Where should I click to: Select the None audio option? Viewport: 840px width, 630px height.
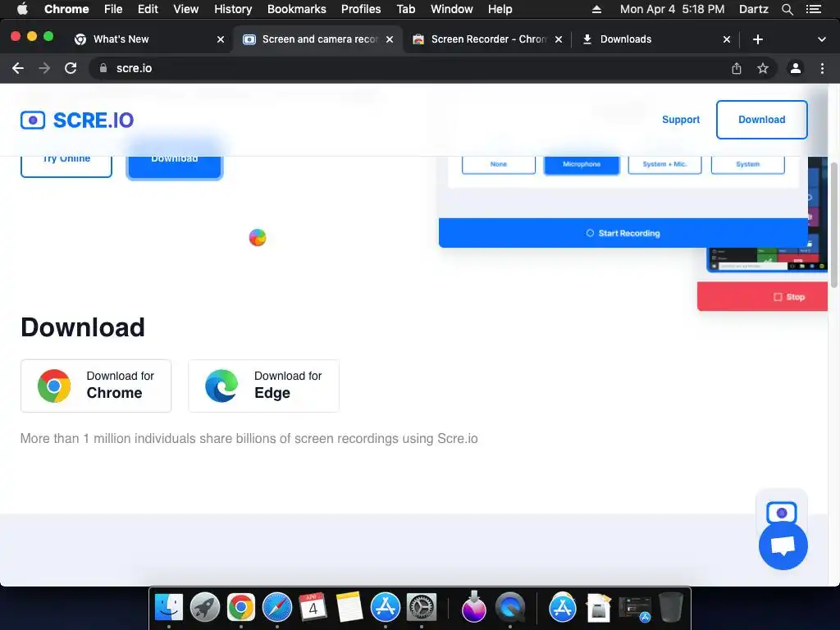[x=498, y=164]
